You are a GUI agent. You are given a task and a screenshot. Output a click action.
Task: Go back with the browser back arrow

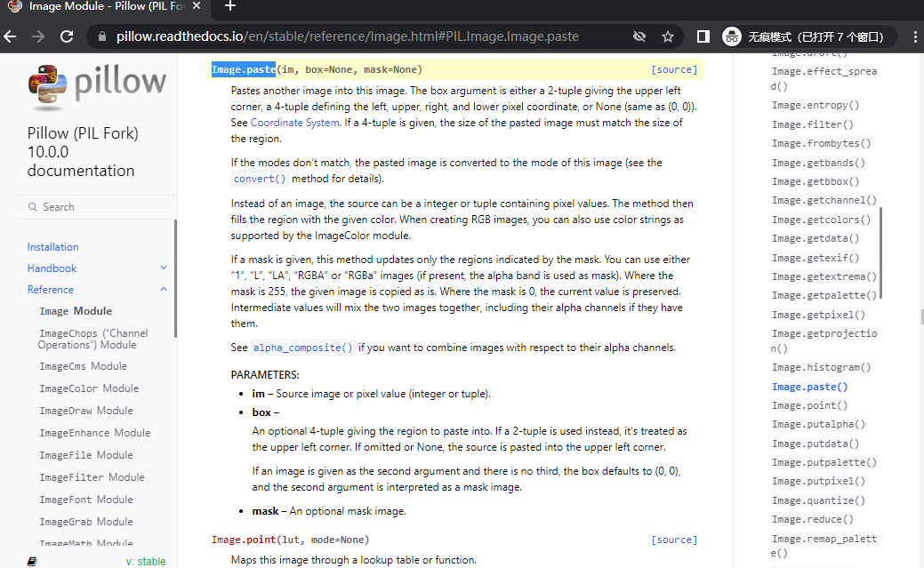(10, 36)
